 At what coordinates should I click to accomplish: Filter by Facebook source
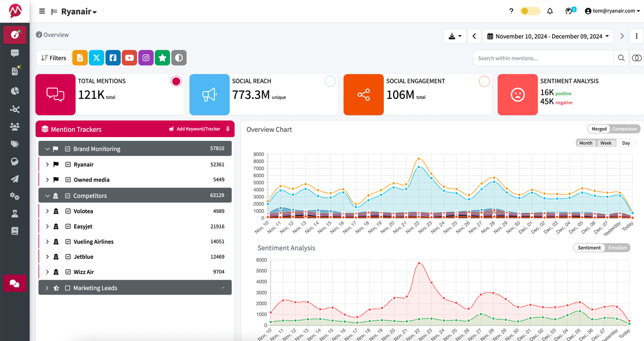[113, 58]
